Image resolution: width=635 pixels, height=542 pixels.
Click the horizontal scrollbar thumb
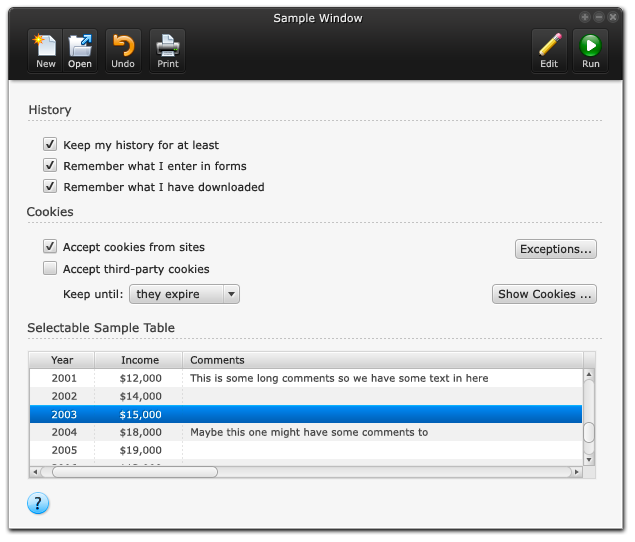[135, 472]
